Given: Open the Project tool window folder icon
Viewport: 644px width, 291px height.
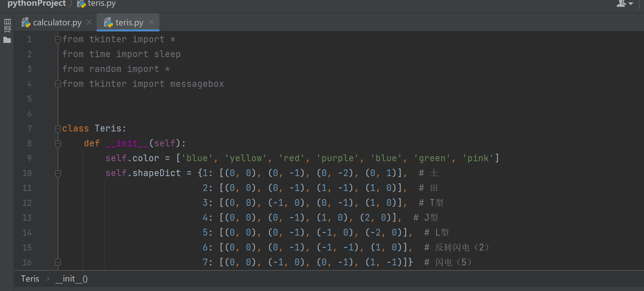Looking at the screenshot, I should (7, 40).
